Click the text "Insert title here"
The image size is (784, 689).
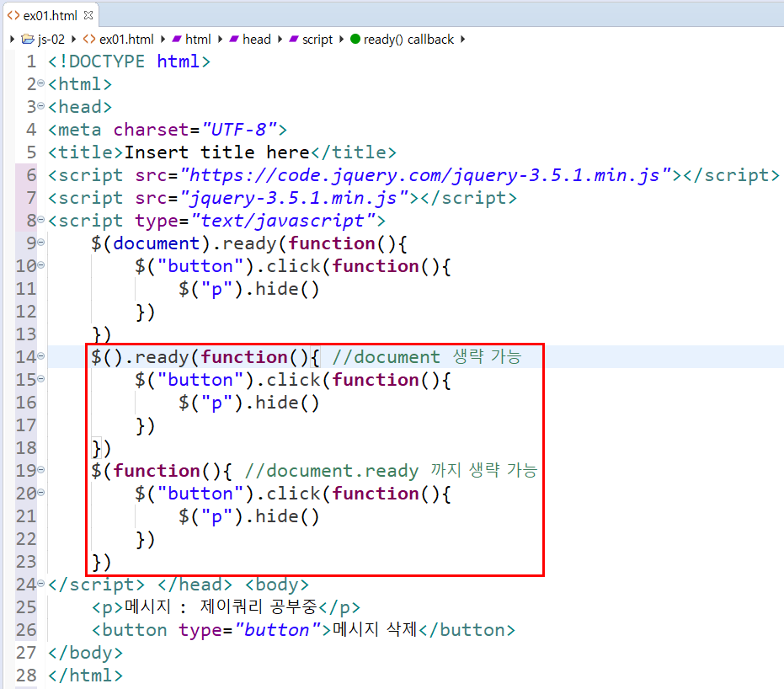216,152
